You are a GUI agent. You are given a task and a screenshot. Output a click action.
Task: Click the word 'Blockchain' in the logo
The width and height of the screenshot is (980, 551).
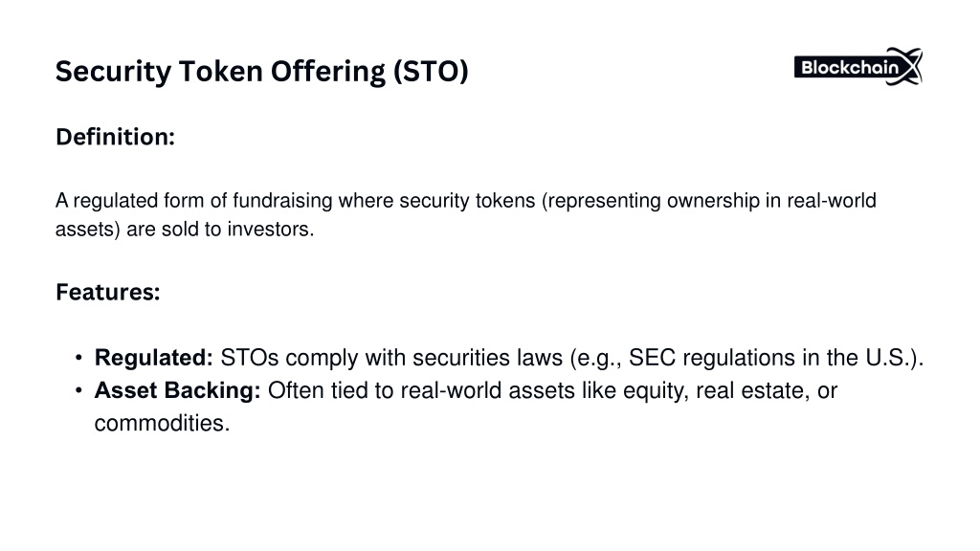pos(850,68)
